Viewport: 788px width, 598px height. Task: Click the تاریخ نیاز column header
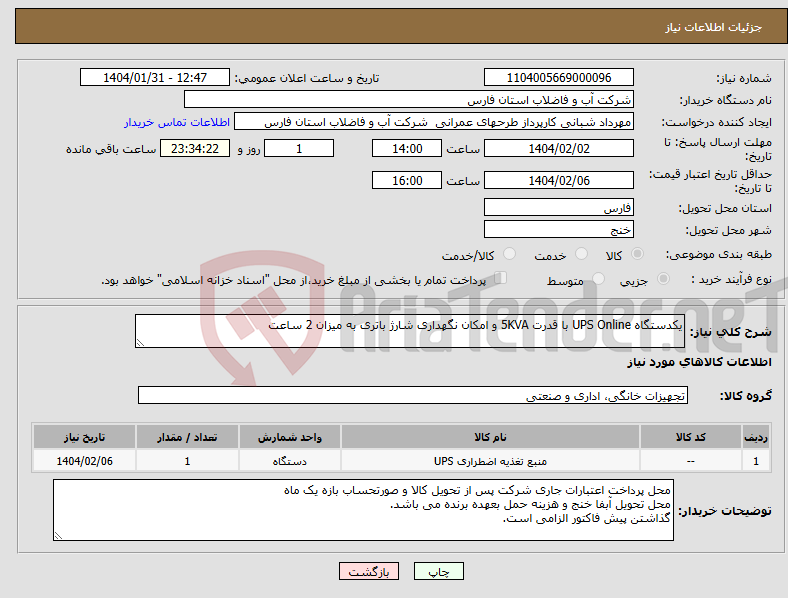coord(84,437)
